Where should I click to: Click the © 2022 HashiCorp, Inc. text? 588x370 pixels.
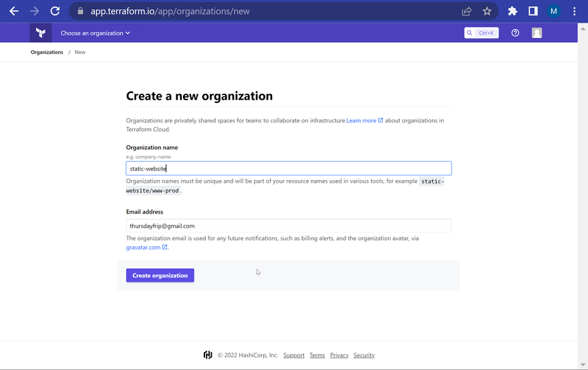[x=248, y=355]
